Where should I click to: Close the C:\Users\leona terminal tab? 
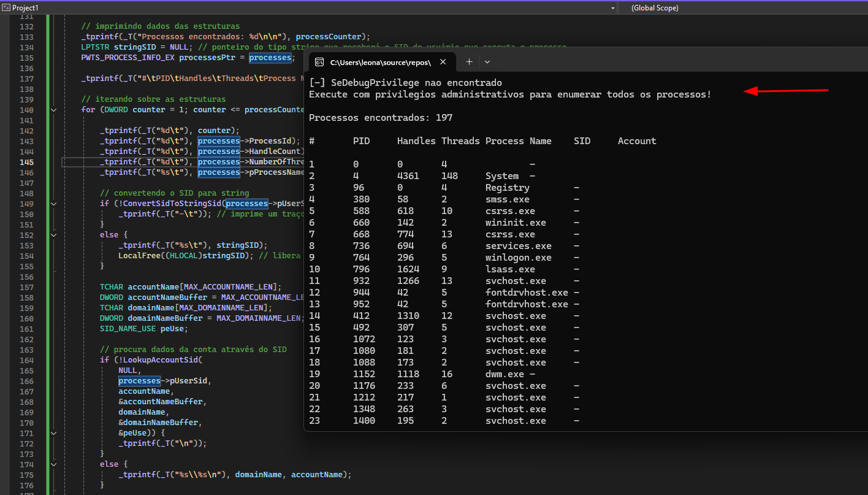[x=443, y=62]
